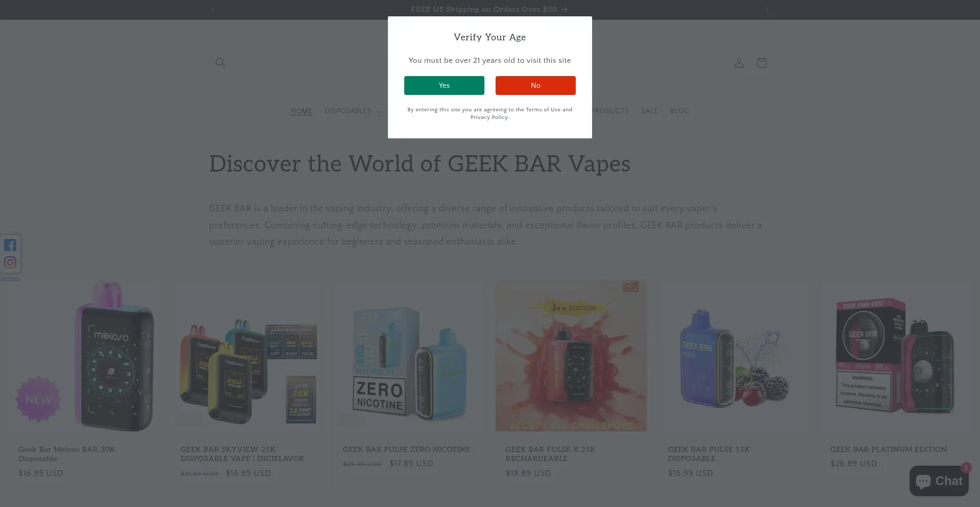Open the Geek Bar Meloso BAR 30K thumbnail

(x=85, y=355)
